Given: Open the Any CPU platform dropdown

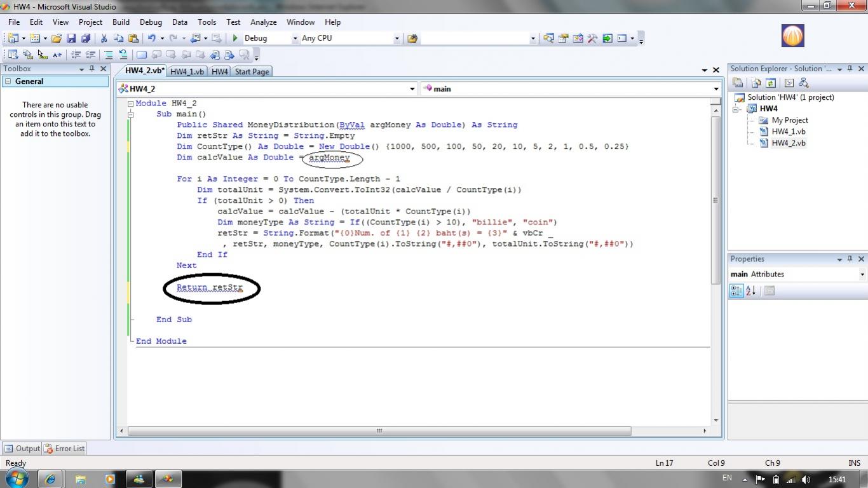Looking at the screenshot, I should coord(397,38).
